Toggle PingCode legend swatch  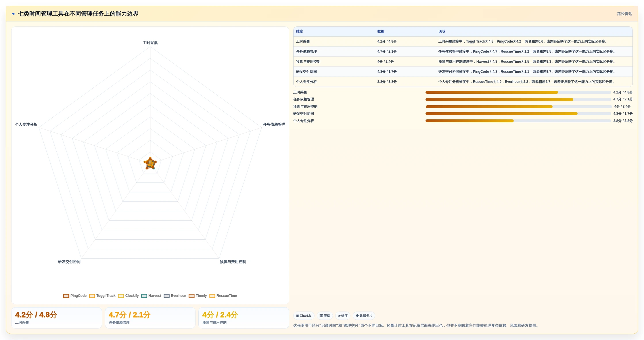point(66,296)
